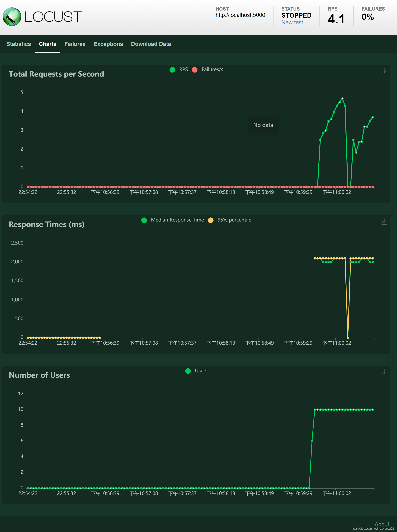Download the Number of Users chart
Image resolution: width=397 pixels, height=532 pixels.
pos(384,372)
